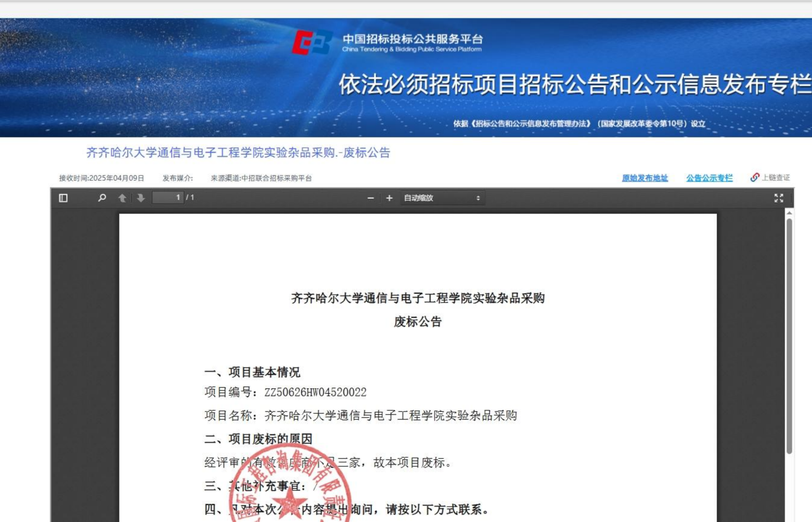Enter presentation fullscreen mode icon
The height and width of the screenshot is (522, 812).
[778, 198]
